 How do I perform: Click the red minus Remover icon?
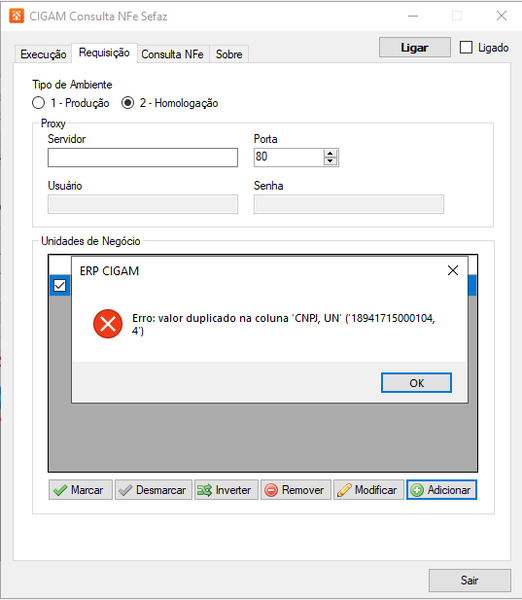pos(271,490)
